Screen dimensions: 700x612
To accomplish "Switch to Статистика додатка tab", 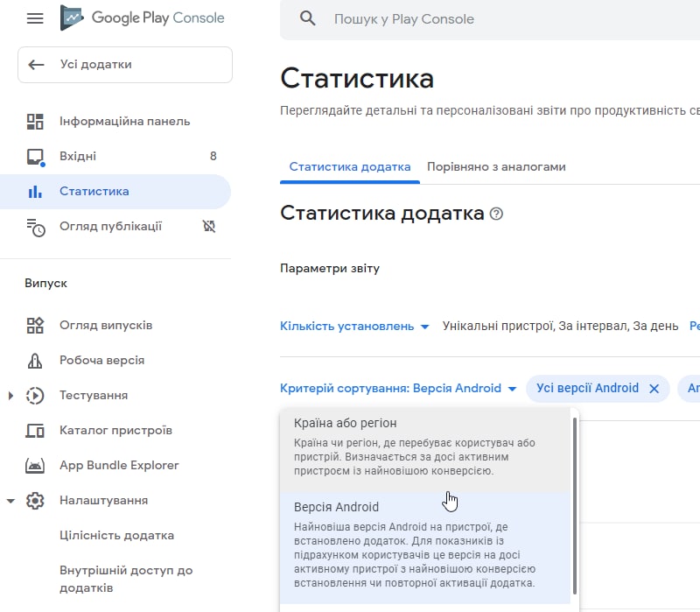I will coord(350,167).
